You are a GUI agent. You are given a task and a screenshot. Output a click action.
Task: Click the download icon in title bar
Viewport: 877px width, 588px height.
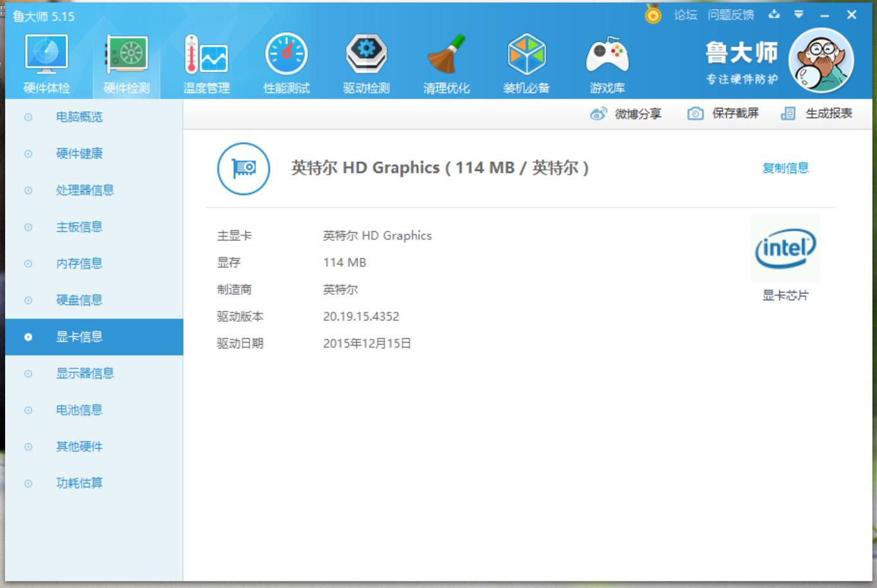point(773,13)
